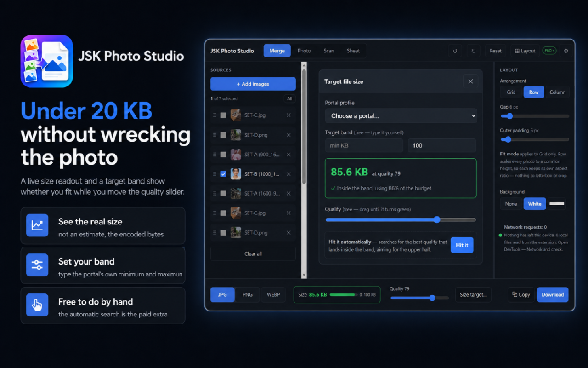Switch to the Merge tab
Image resolution: width=588 pixels, height=368 pixels.
pyautogui.click(x=277, y=51)
